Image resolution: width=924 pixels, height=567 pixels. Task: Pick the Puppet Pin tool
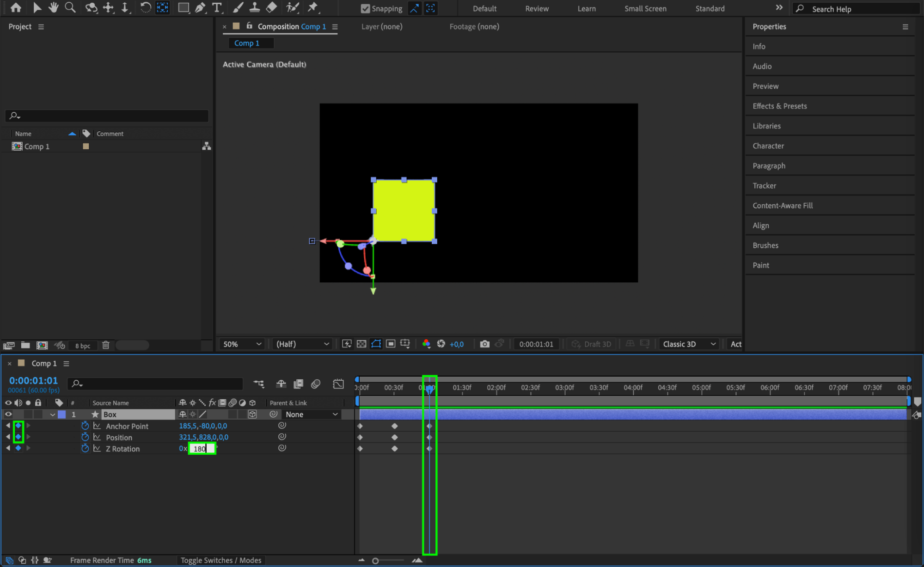coord(313,8)
